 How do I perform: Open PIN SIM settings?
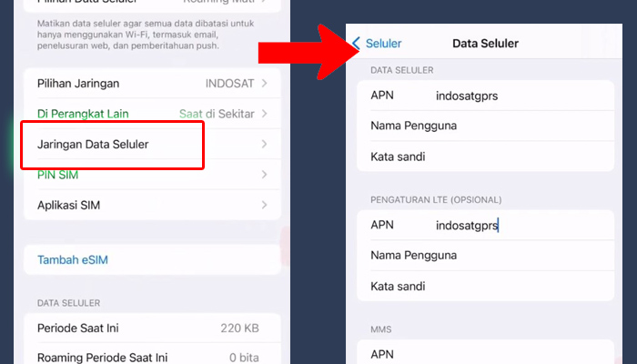point(152,175)
